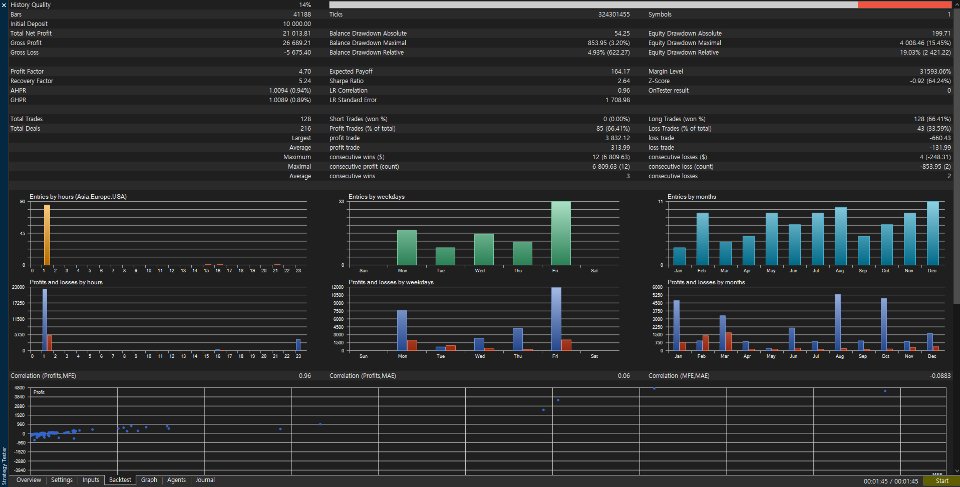This screenshot has width=960, height=487.
Task: Click the Start button
Action: [942, 481]
